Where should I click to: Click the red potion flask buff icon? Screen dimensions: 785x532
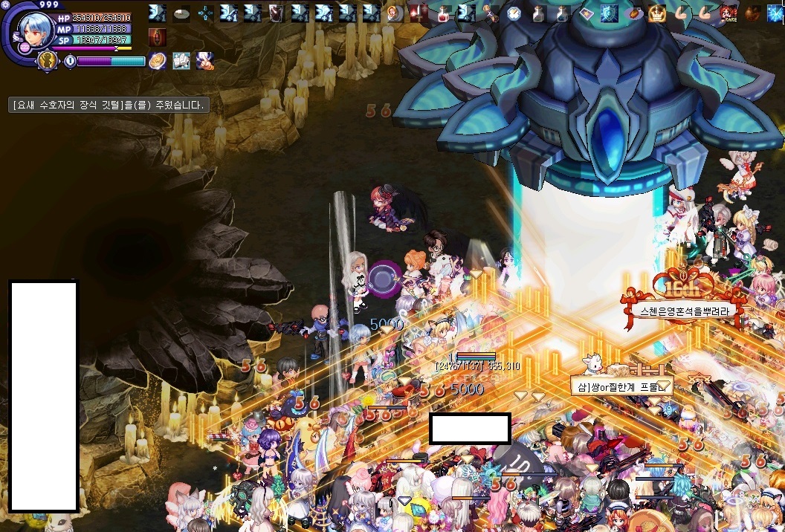click(442, 14)
